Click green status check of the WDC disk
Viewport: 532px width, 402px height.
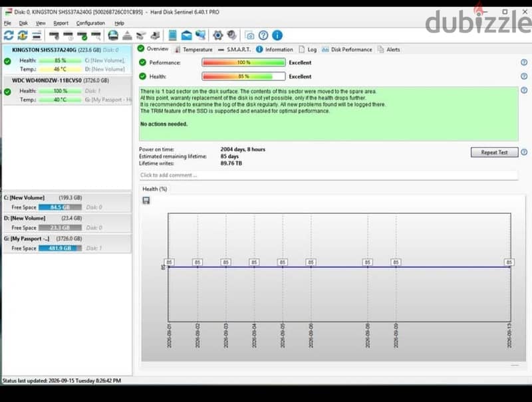(x=7, y=92)
